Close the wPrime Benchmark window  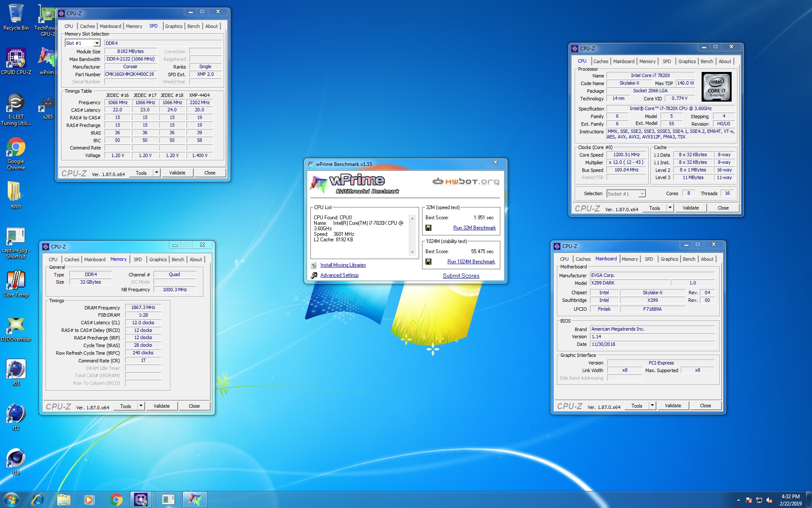495,162
